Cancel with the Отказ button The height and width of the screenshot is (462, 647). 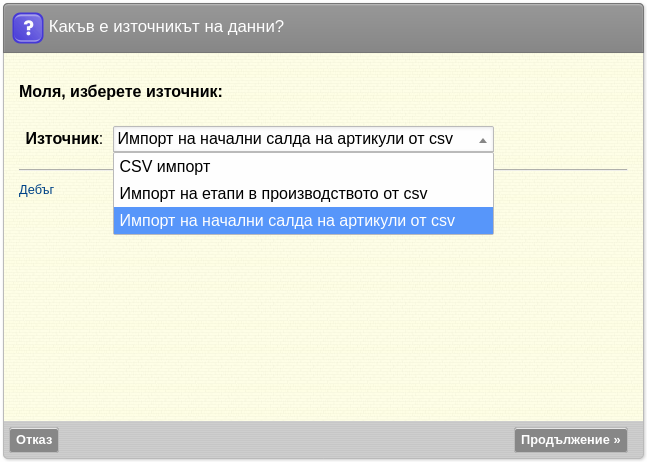coord(34,440)
